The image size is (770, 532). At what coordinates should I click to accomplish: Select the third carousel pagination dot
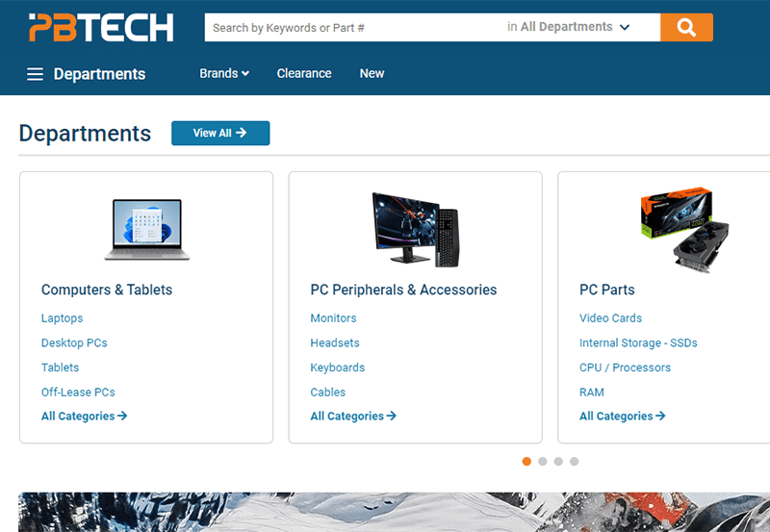click(x=558, y=462)
